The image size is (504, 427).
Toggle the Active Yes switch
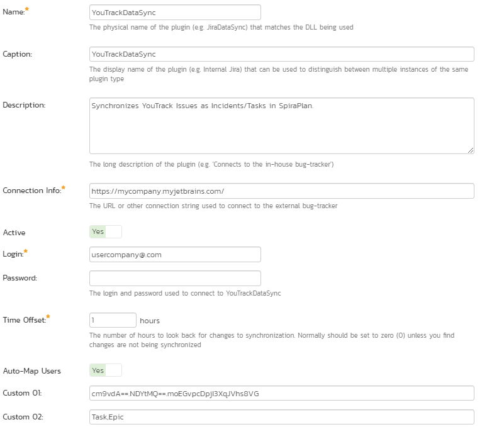tap(106, 231)
